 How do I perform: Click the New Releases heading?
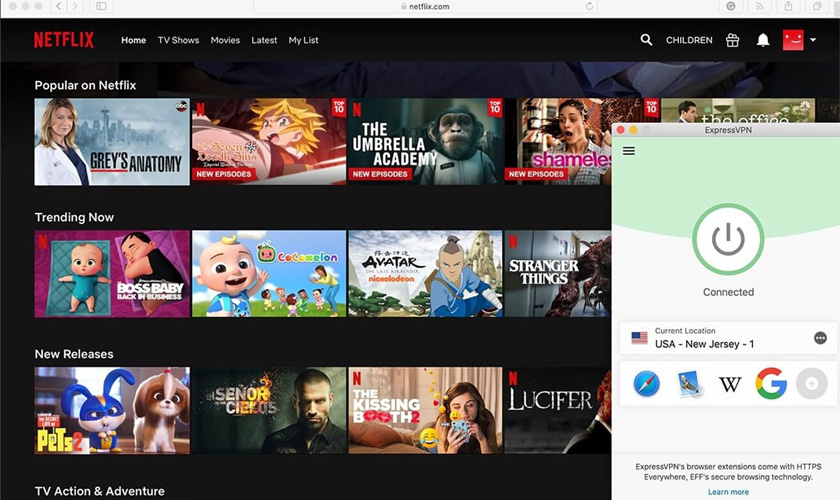pos(74,354)
